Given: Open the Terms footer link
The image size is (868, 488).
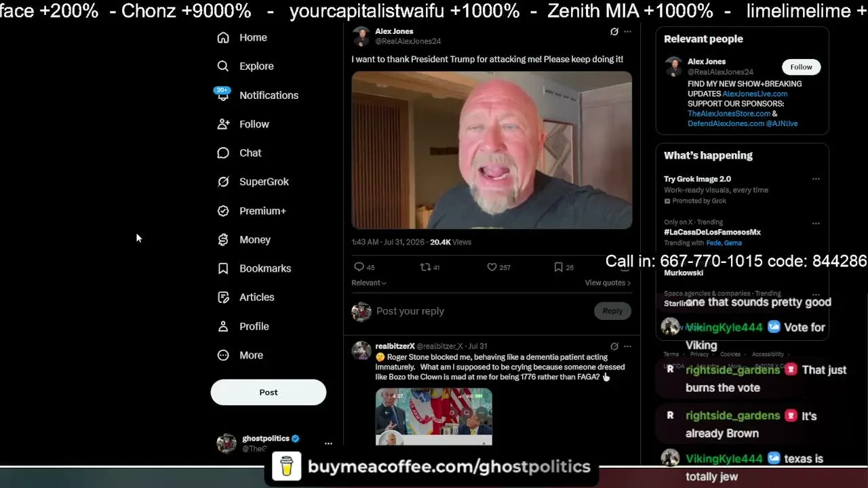Looking at the screenshot, I should click(x=671, y=354).
